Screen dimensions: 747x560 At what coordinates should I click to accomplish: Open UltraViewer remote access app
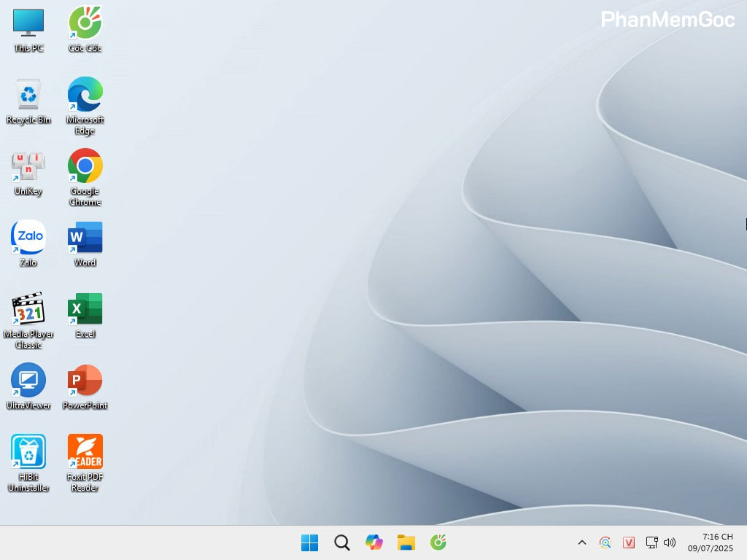click(x=28, y=379)
